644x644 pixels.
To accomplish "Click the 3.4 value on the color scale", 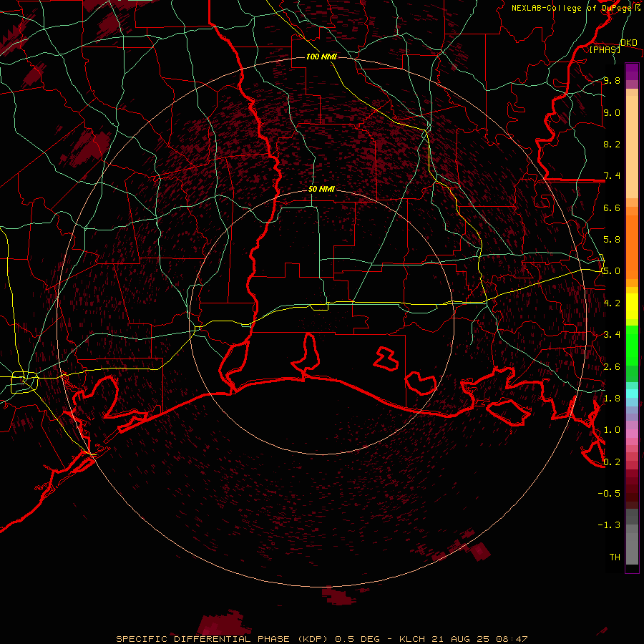I will click(x=612, y=335).
